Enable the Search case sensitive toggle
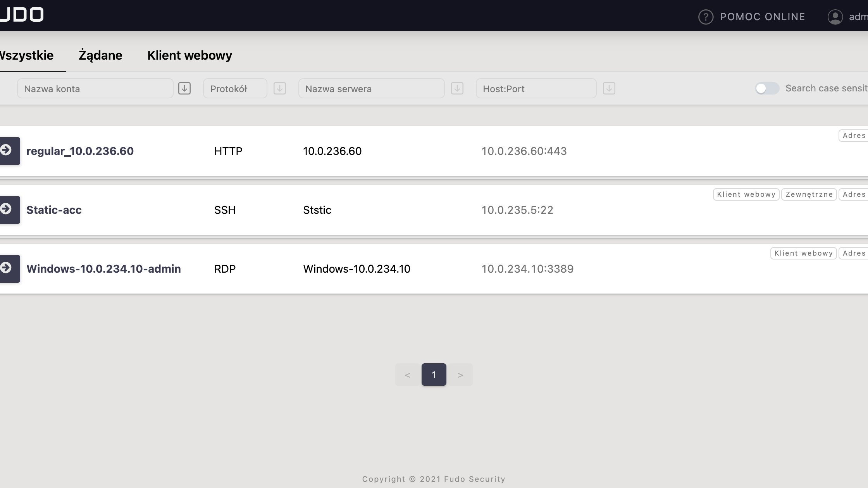 coord(766,89)
